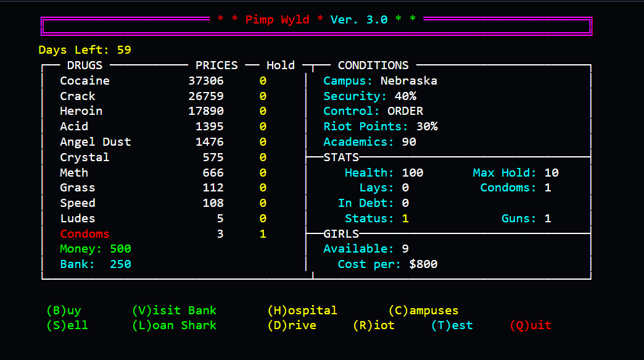The height and width of the screenshot is (360, 644).
Task: Click the Condoms: 1 stat entry
Action: point(516,188)
